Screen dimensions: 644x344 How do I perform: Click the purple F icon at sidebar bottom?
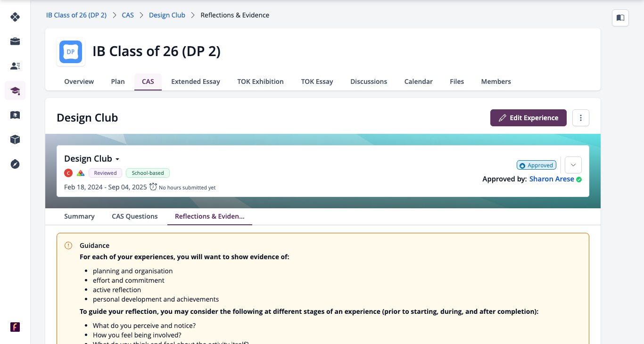15,327
